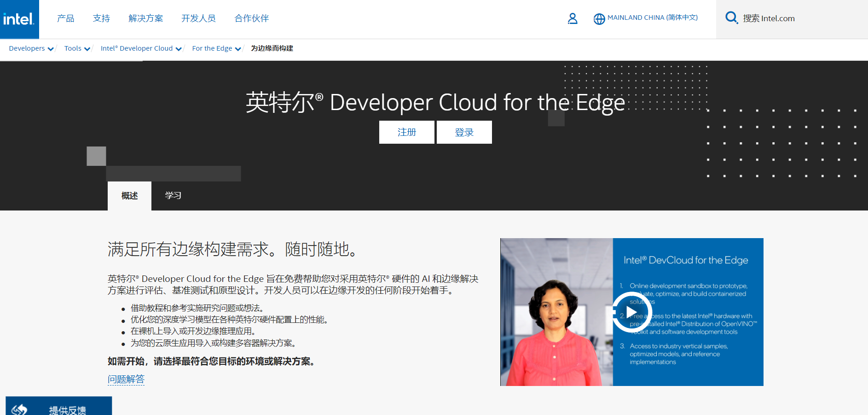868x415 pixels.
Task: Go to Developers breadcrumb link
Action: 27,48
